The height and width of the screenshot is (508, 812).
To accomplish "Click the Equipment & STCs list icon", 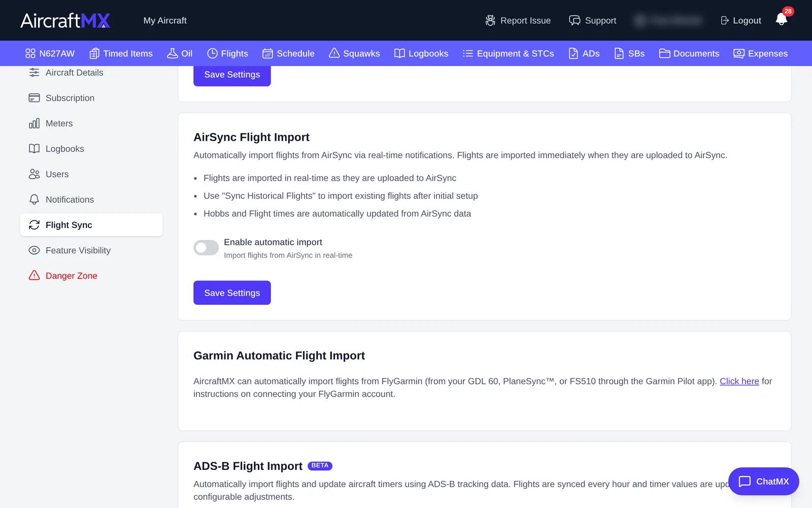I will tap(468, 53).
